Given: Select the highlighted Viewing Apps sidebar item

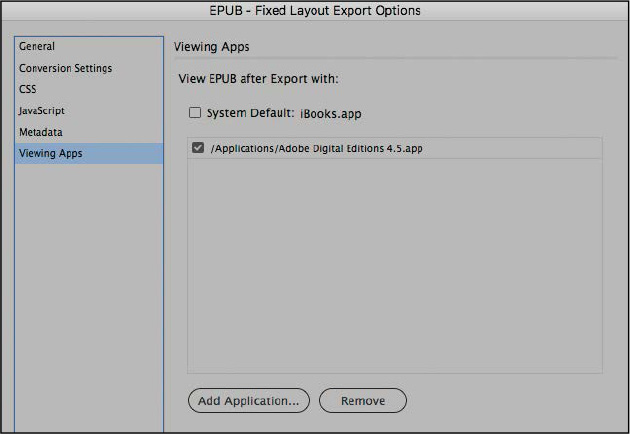Looking at the screenshot, I should pos(89,154).
